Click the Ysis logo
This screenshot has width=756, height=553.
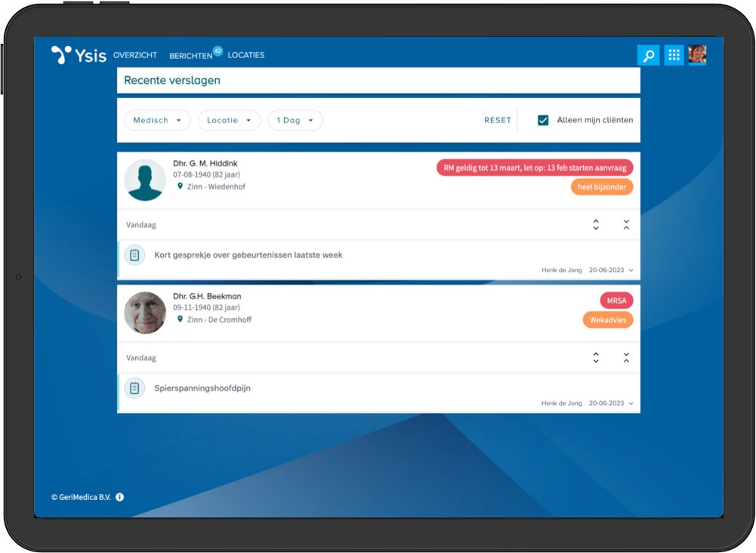[x=76, y=54]
